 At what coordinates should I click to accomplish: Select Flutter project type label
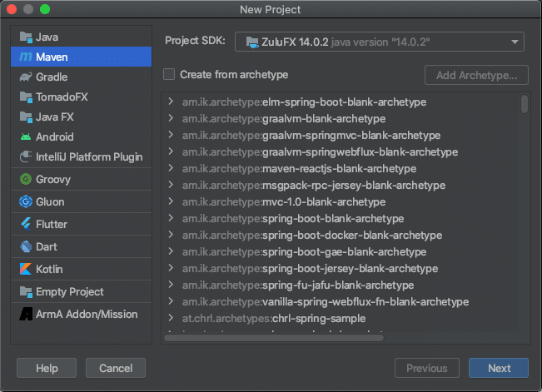click(52, 224)
